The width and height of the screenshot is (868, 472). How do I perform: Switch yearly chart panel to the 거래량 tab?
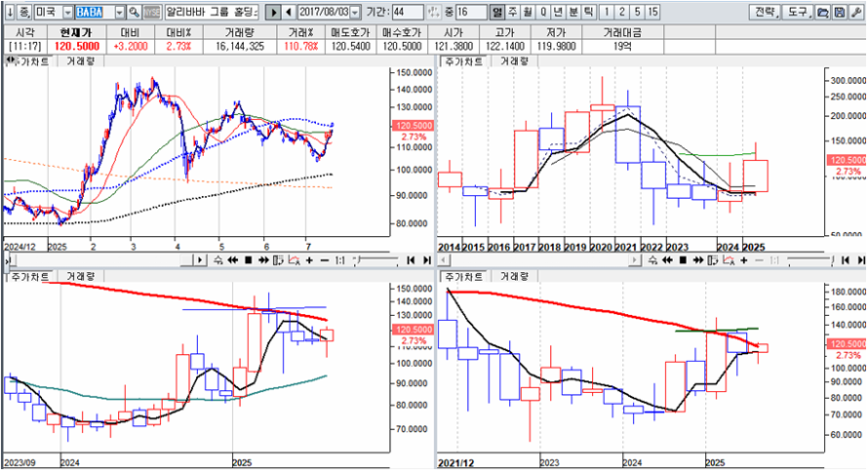(x=515, y=61)
